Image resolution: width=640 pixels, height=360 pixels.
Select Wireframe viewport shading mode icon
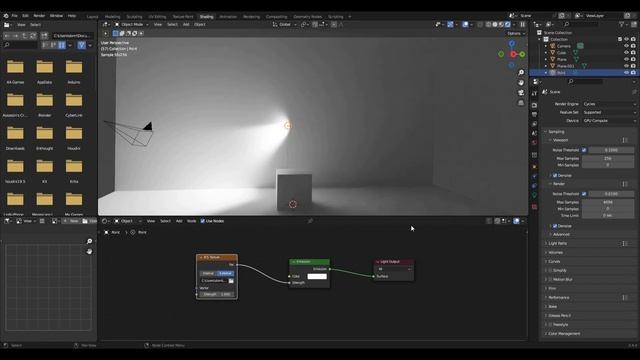click(x=489, y=24)
